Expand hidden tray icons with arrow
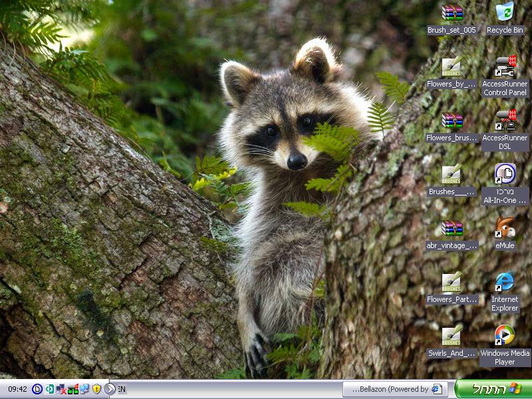Image resolution: width=532 pixels, height=399 pixels. pyautogui.click(x=110, y=389)
